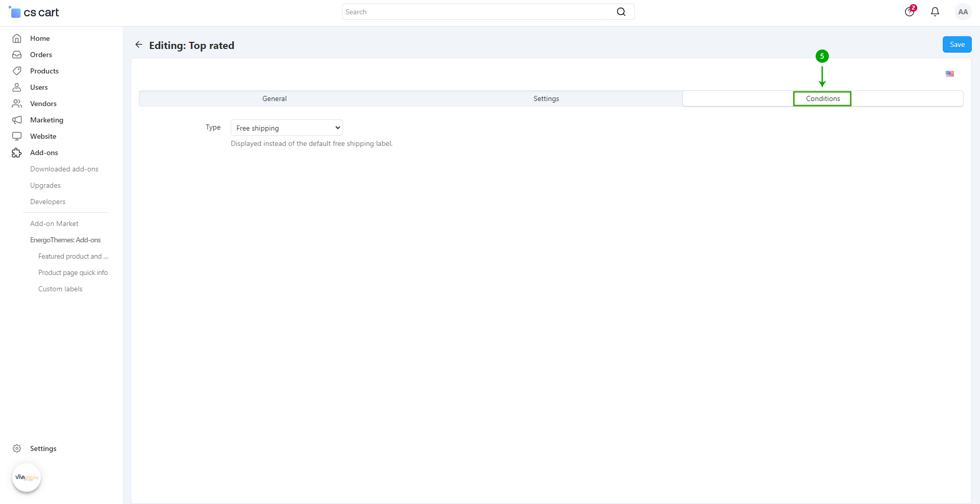The width and height of the screenshot is (980, 504).
Task: Open the Custom labels link
Action: [60, 289]
